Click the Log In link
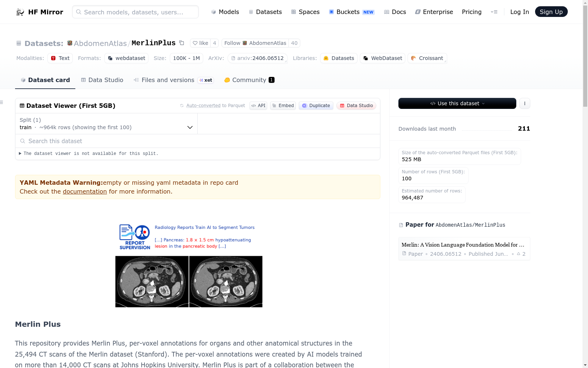Viewport: 588px width, 368px height. (x=520, y=12)
